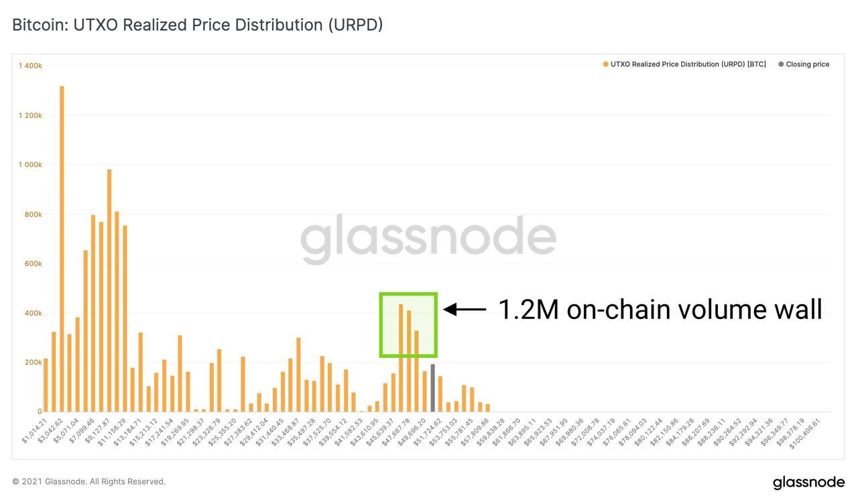Click the 1 000k y-axis label
The height and width of the screenshot is (504, 858).
point(30,165)
